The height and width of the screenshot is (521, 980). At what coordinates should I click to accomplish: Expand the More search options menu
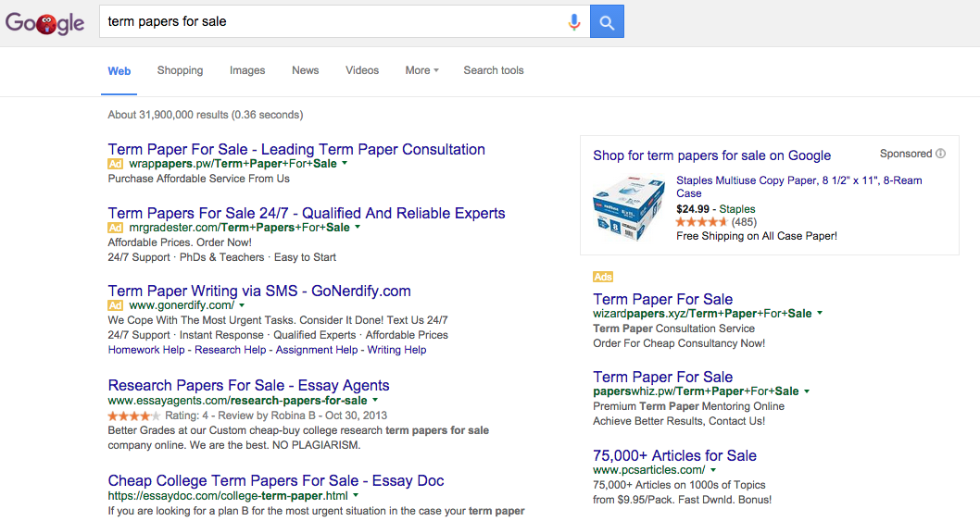coord(421,70)
